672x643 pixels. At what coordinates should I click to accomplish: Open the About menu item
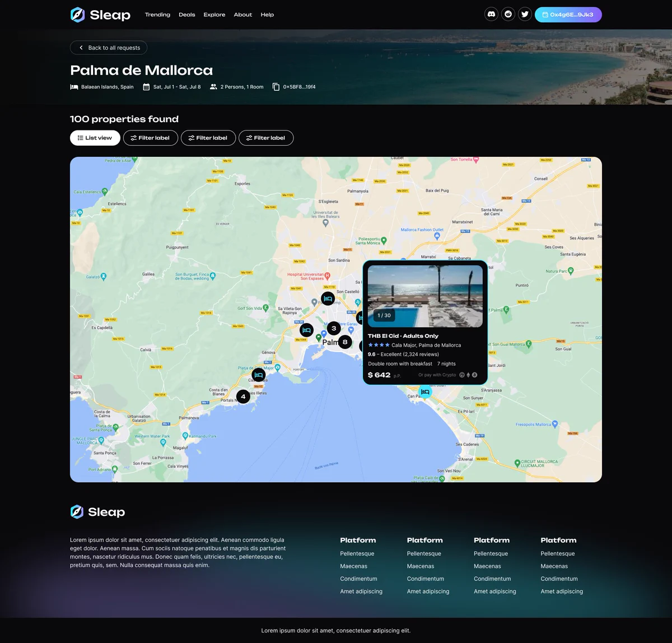click(x=243, y=15)
